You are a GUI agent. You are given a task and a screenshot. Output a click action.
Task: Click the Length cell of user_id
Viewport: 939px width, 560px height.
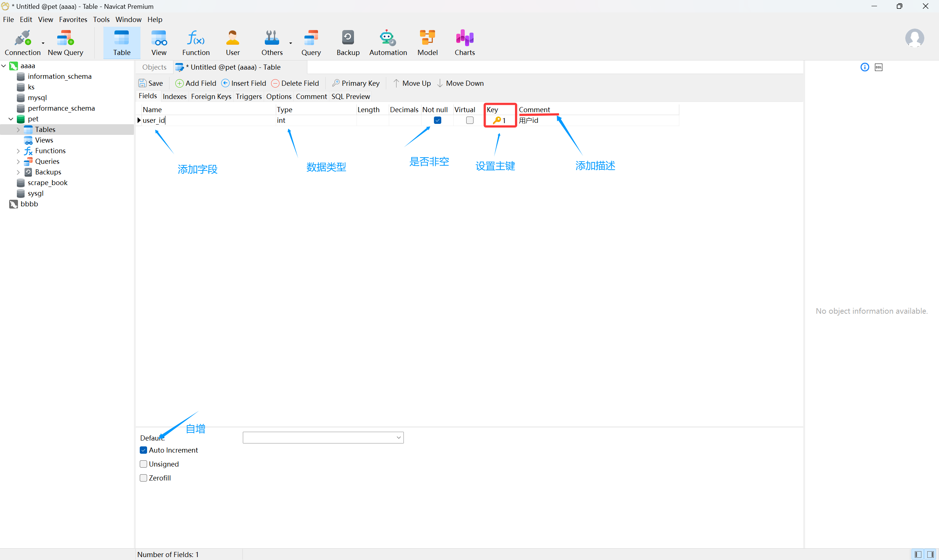click(372, 120)
